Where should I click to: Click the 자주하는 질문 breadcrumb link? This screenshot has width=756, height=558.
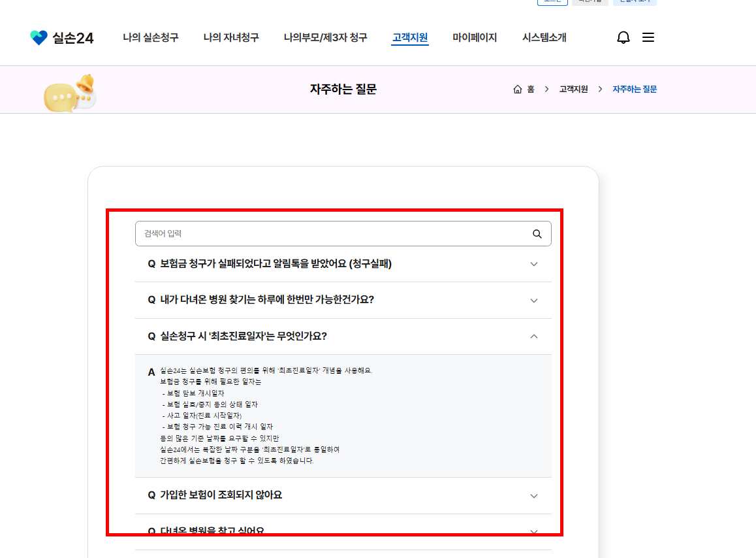[x=634, y=89]
